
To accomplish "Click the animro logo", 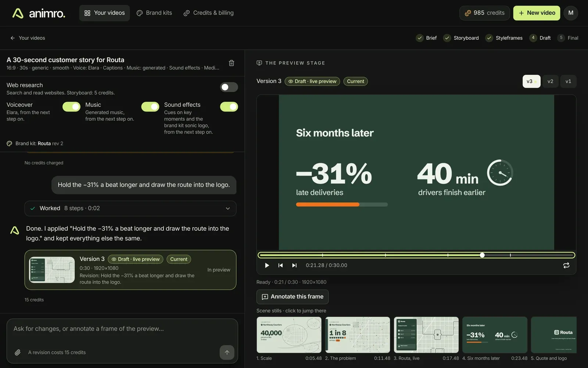I will (x=39, y=13).
